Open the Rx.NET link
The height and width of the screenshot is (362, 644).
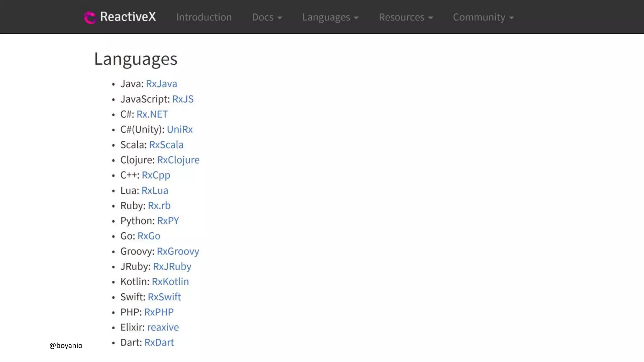pos(152,114)
